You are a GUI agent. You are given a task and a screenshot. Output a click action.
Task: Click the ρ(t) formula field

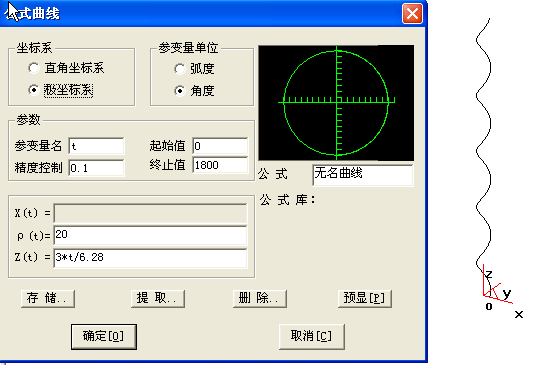point(150,235)
